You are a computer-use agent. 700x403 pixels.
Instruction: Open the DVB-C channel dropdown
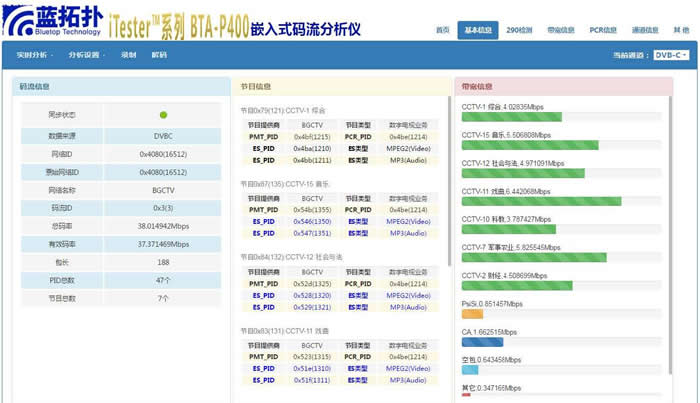pyautogui.click(x=671, y=55)
